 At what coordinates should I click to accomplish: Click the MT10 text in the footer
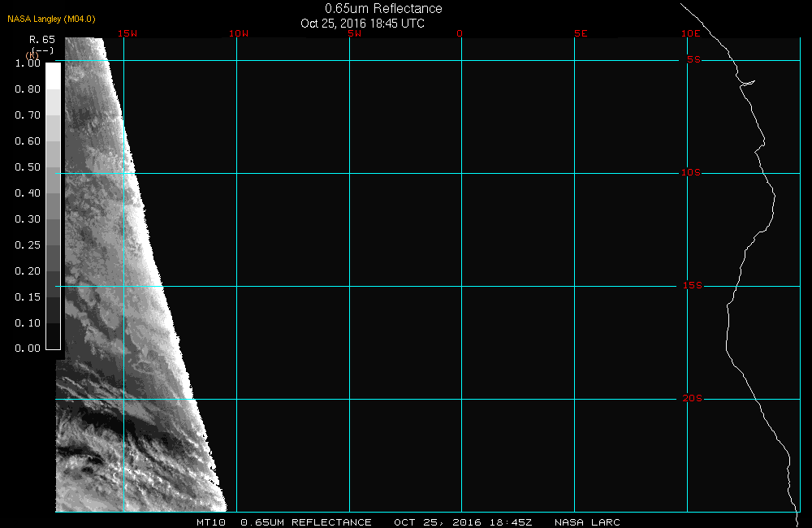click(x=211, y=522)
